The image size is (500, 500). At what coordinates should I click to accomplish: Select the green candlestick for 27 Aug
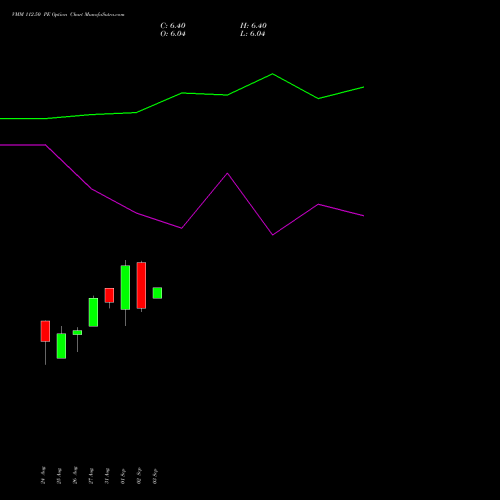(93, 312)
